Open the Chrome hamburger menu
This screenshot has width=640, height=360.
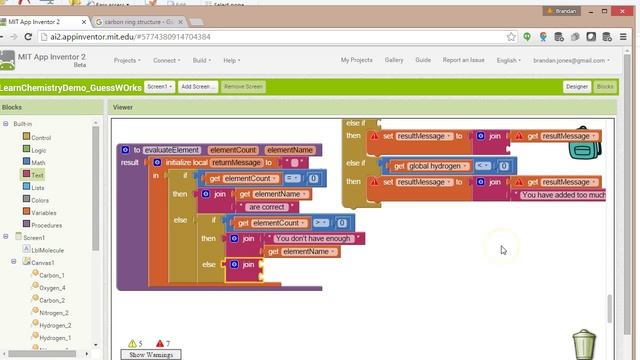click(623, 37)
